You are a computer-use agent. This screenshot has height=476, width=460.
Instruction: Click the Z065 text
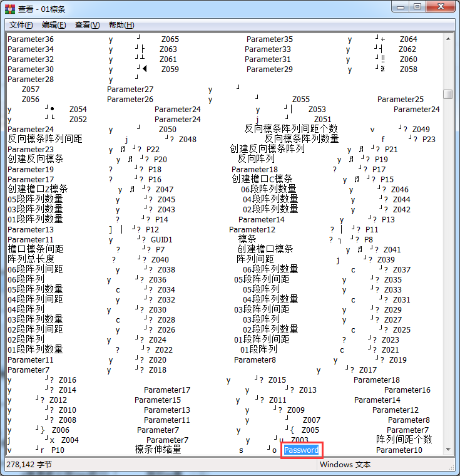[170, 39]
